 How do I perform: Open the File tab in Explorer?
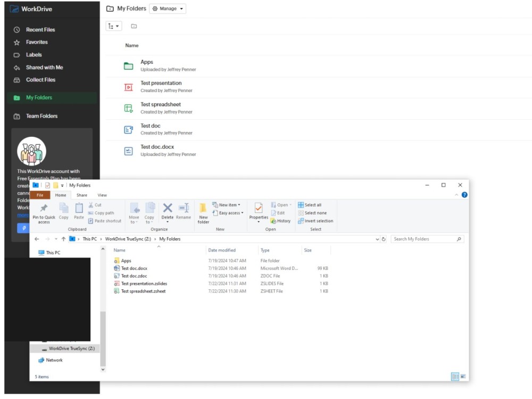pos(40,195)
